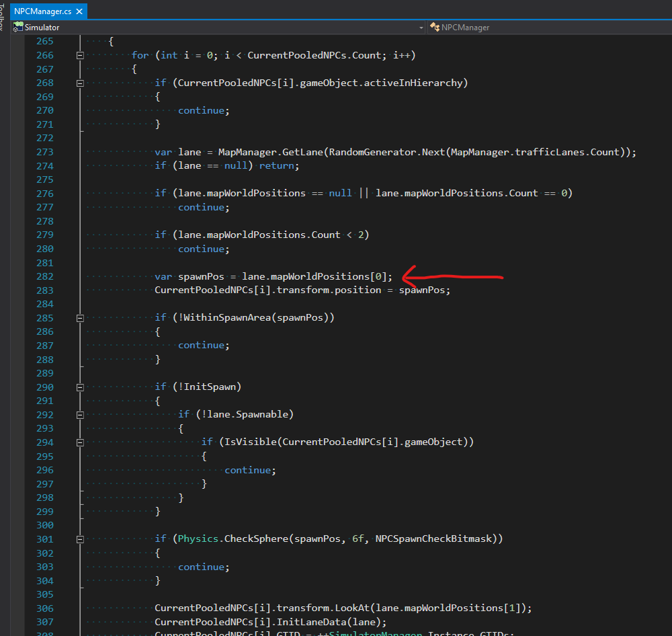The image size is (672, 636).
Task: Click the 'continue' statement on line 270
Action: [201, 111]
